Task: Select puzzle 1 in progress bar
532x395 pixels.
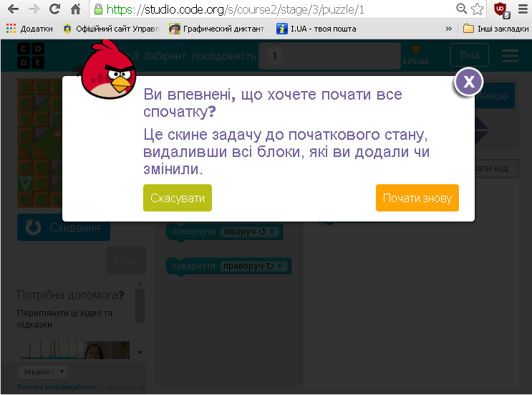Action: coord(274,56)
